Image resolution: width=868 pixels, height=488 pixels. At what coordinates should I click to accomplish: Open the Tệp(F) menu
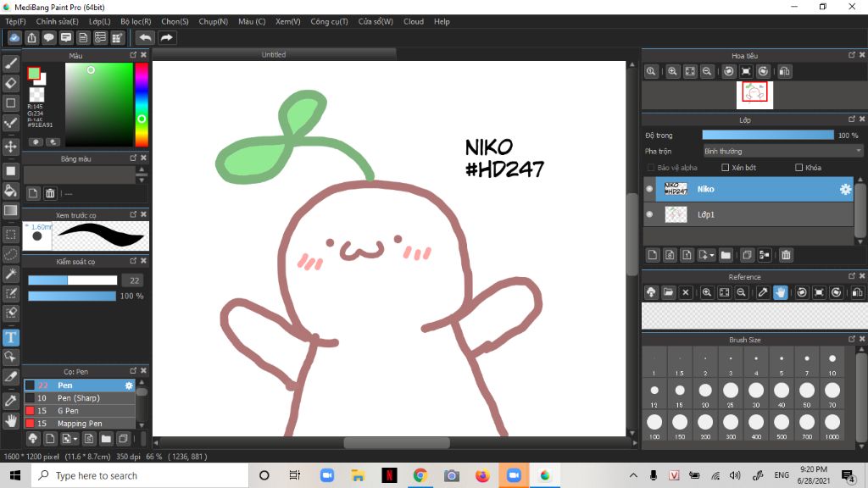pos(15,21)
